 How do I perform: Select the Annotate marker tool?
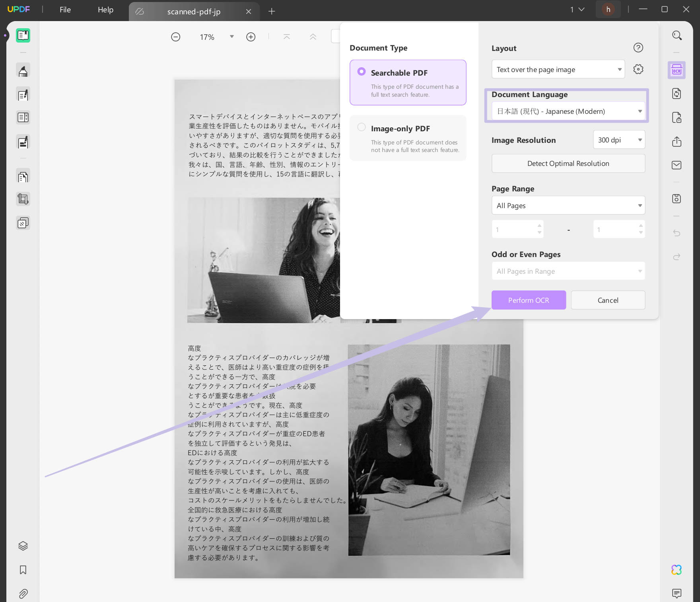tap(23, 70)
